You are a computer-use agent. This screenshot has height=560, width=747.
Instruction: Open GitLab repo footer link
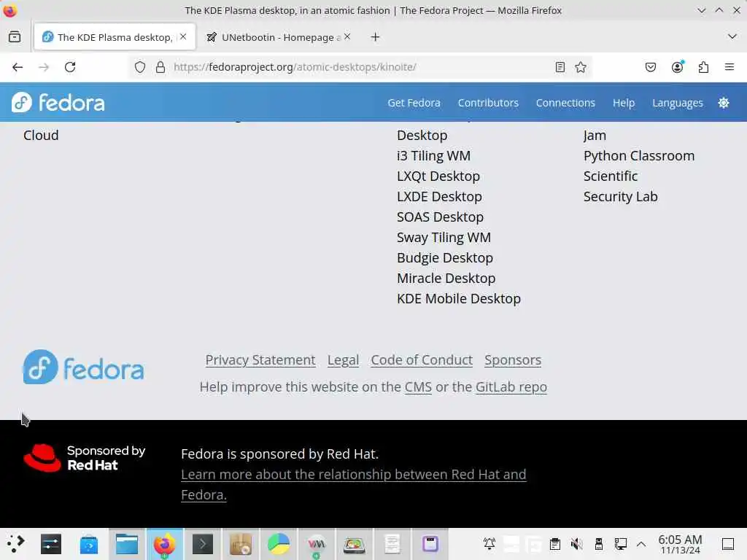point(511,387)
